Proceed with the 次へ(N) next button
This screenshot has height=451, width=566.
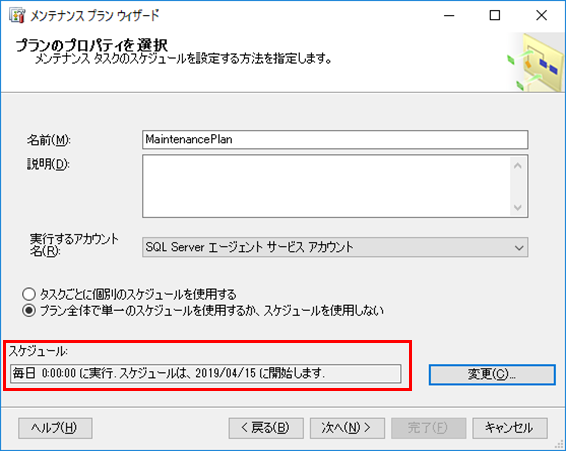(347, 428)
